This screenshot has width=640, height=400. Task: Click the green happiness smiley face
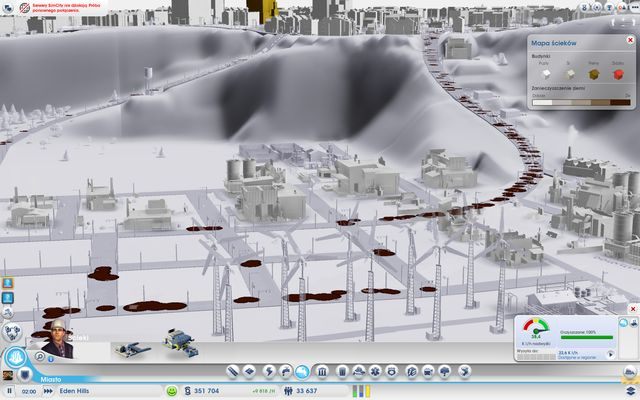(x=172, y=391)
